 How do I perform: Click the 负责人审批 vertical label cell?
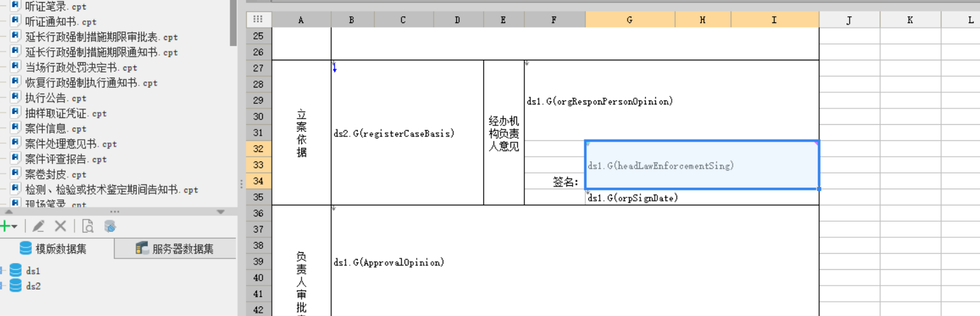tap(301, 261)
